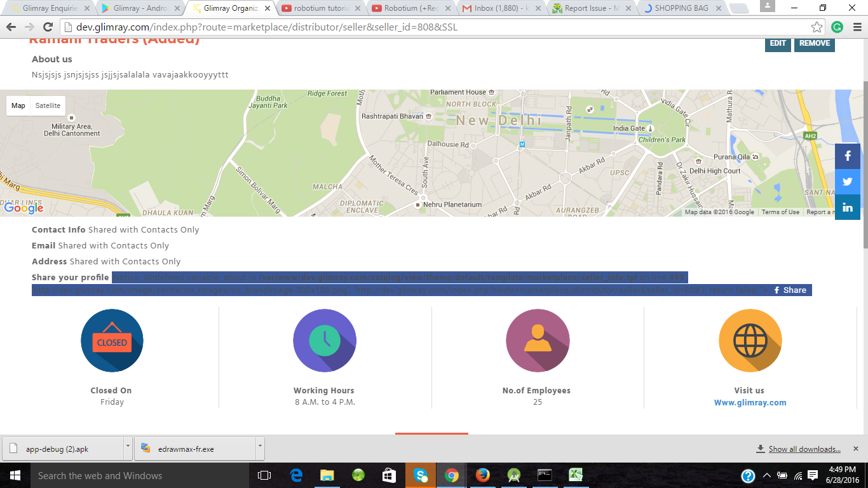Switch to robotium tutorial YouTube tab
Viewport: 868px width, 488px height.
319,9
